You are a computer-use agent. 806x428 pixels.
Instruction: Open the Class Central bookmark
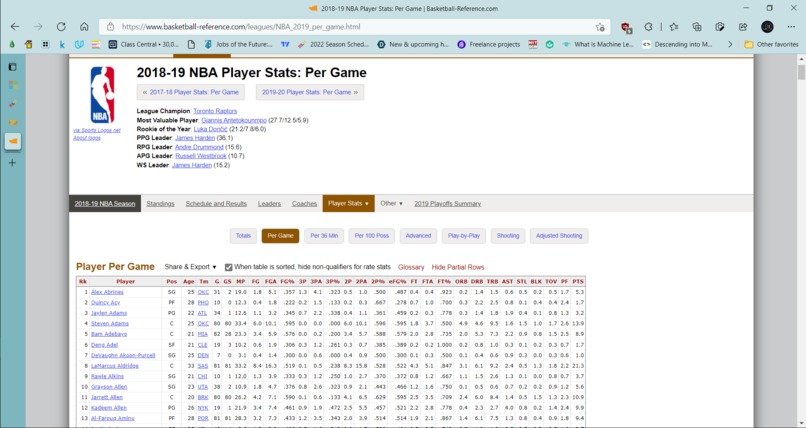144,45
